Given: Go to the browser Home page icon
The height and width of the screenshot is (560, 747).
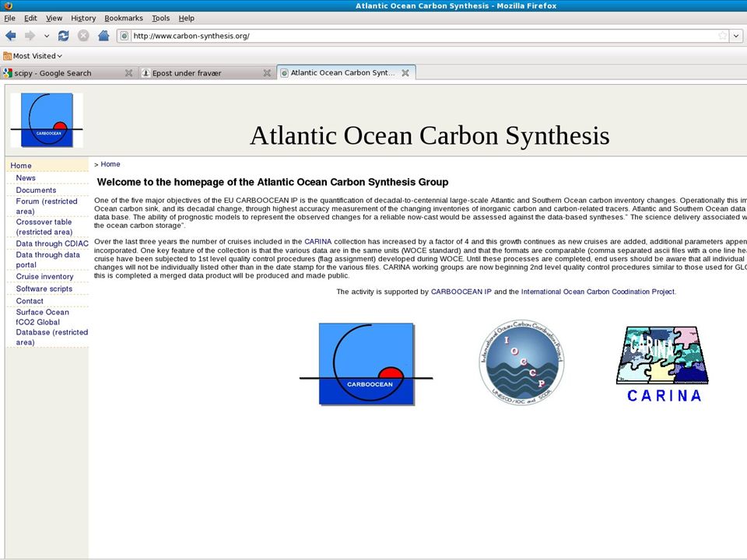Looking at the screenshot, I should click(103, 36).
